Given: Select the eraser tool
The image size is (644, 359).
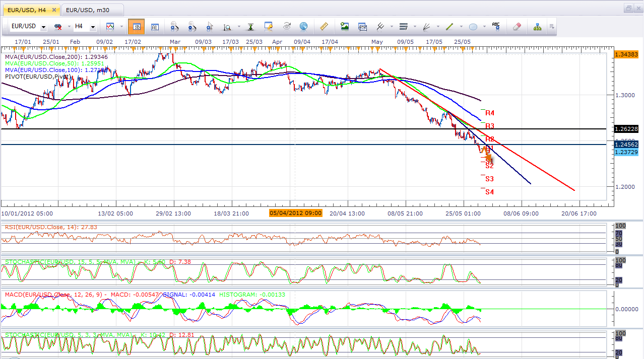Looking at the screenshot, I should tap(517, 26).
